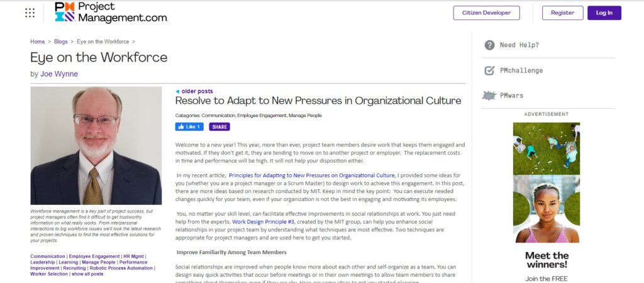
Task: Open Principles for Adapting to New Pressures article link
Action: (312, 175)
